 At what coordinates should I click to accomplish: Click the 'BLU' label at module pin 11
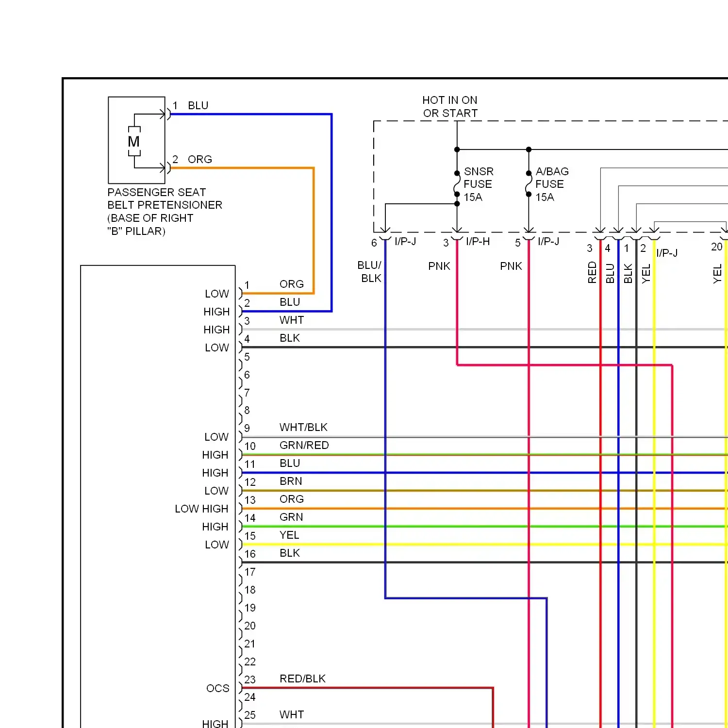pyautogui.click(x=290, y=463)
